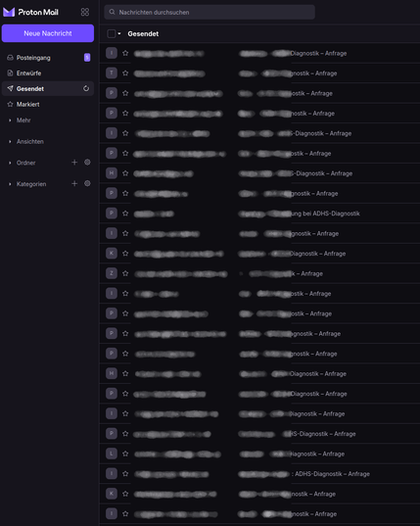Star the 'ung bei ADHS-Diagnostik' message
Image resolution: width=420 pixels, height=526 pixels.
click(x=125, y=214)
